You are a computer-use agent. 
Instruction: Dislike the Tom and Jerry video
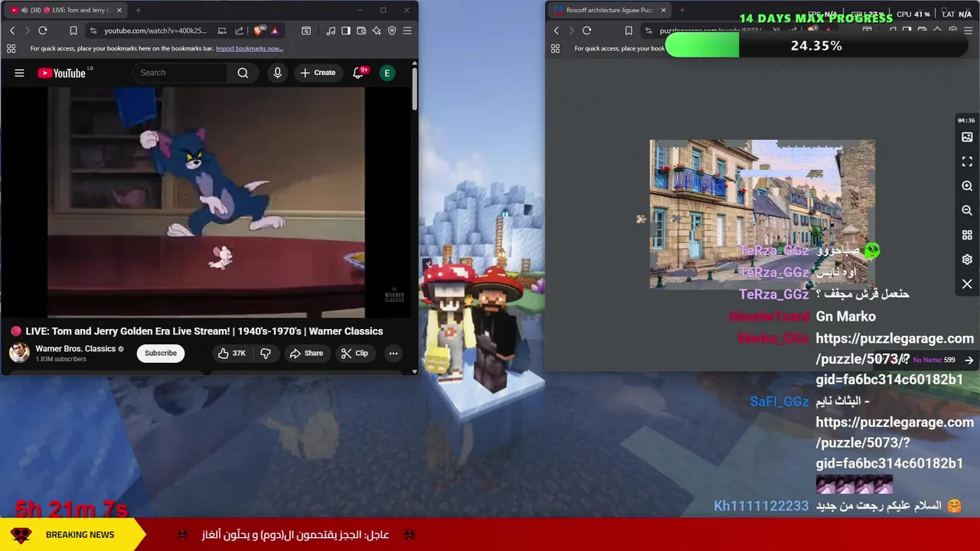click(266, 353)
